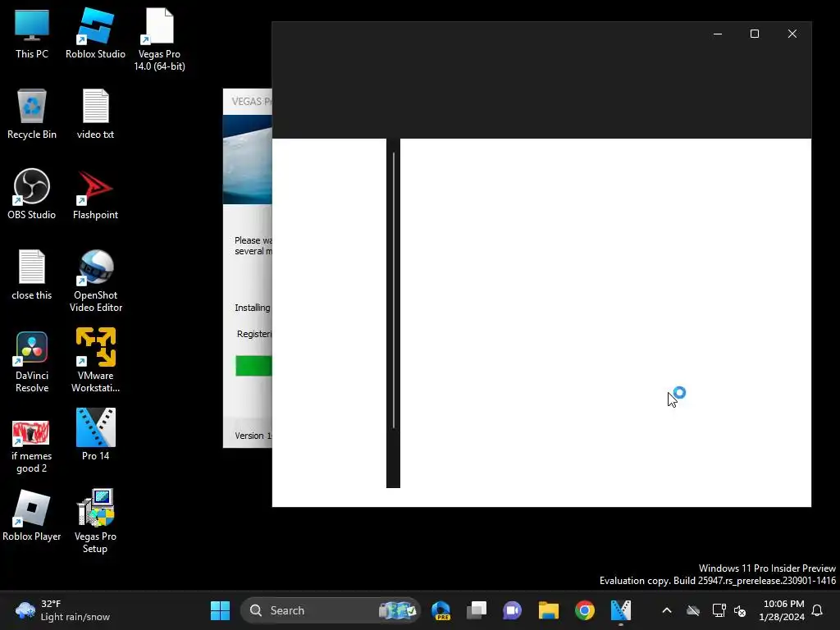Minimize the dark front window
The width and height of the screenshot is (840, 630).
pos(718,34)
